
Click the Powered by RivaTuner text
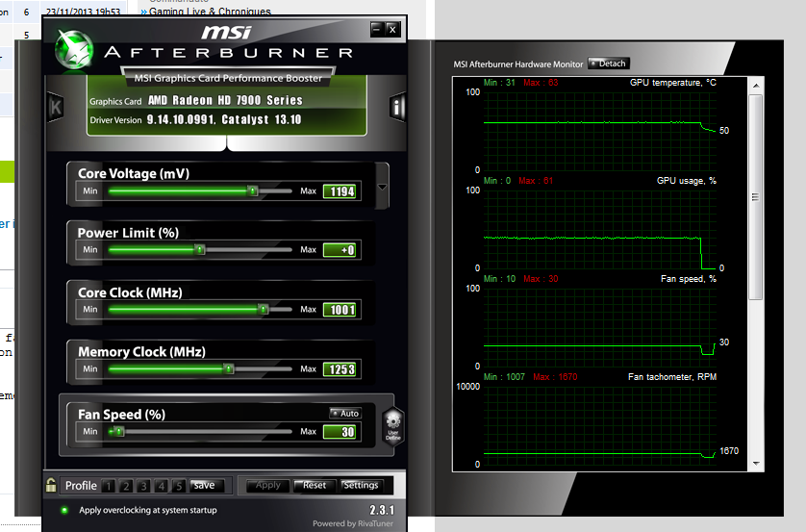coord(353,523)
